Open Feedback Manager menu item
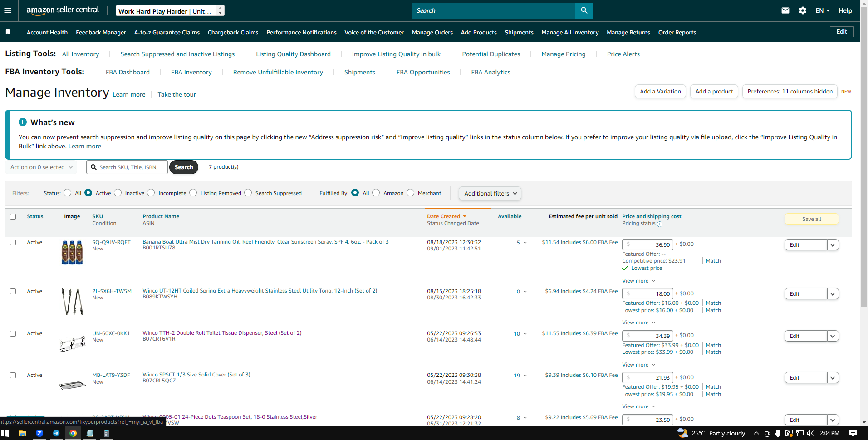This screenshot has height=440, width=868. click(x=101, y=32)
